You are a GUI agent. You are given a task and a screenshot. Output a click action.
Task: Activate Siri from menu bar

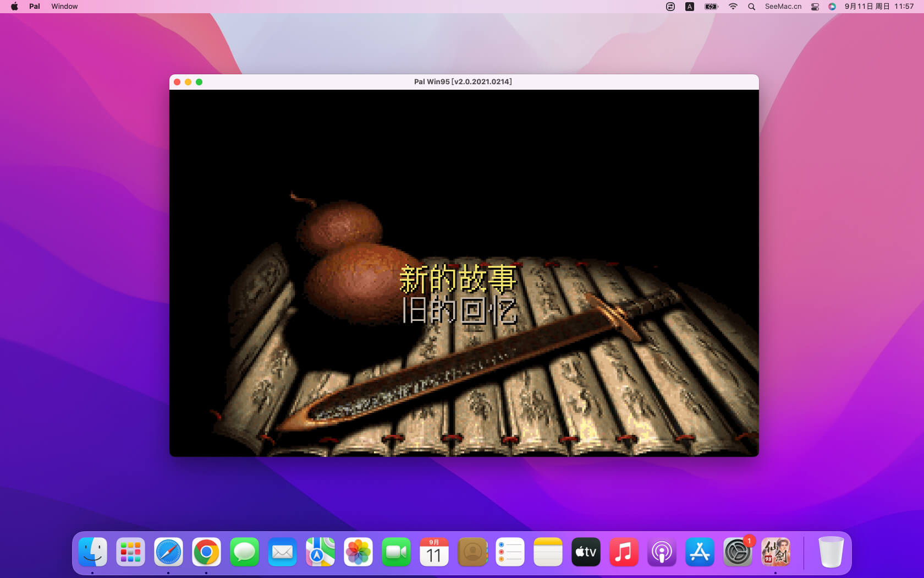coord(832,7)
